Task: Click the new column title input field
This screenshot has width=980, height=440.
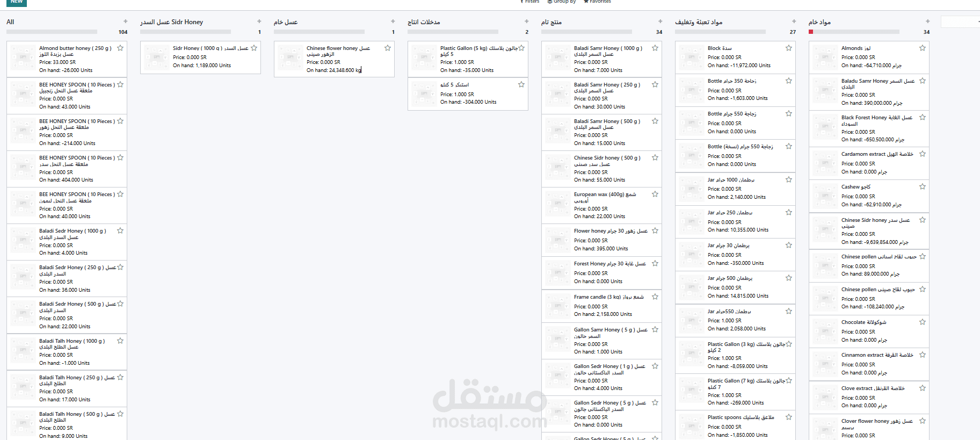Action: (x=961, y=21)
